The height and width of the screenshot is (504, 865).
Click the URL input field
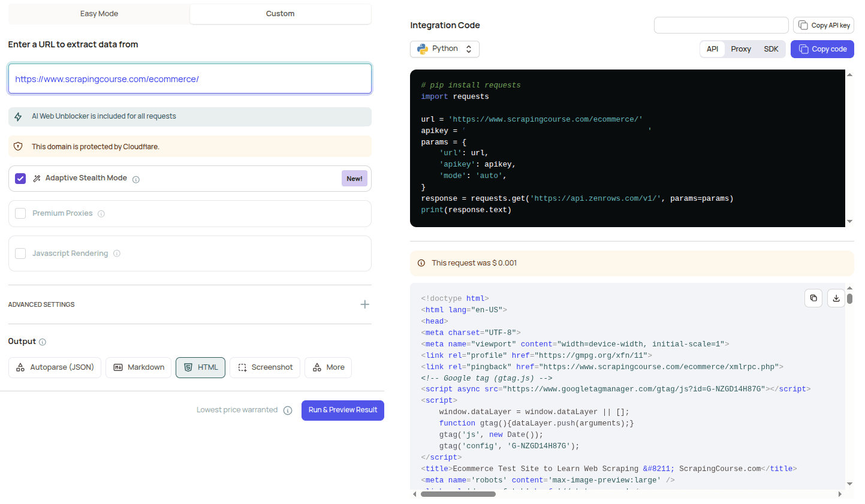tap(189, 79)
